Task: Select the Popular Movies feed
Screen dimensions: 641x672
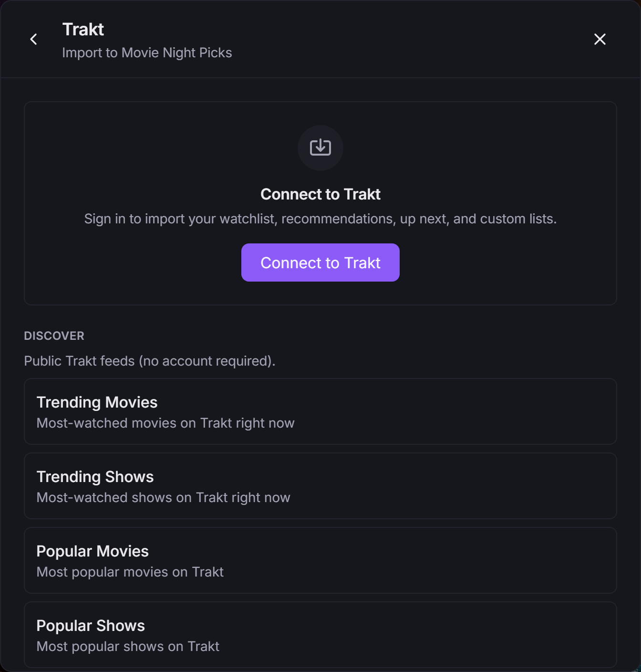Action: click(x=320, y=560)
